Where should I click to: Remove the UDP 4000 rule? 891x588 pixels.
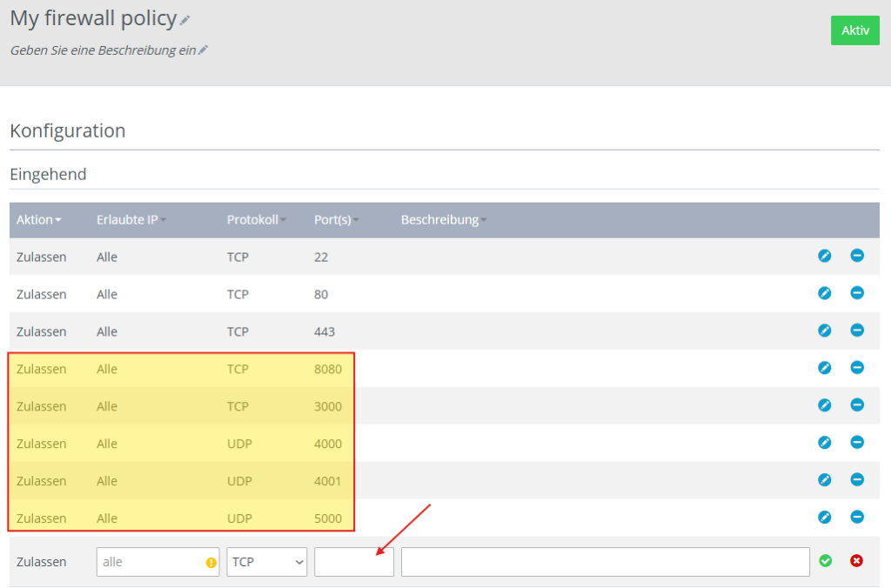click(x=857, y=443)
